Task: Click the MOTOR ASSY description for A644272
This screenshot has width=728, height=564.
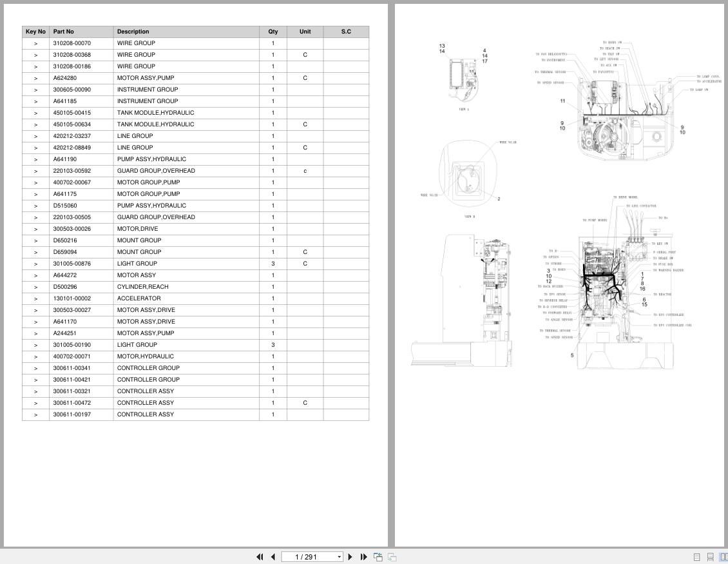Action: coord(137,275)
